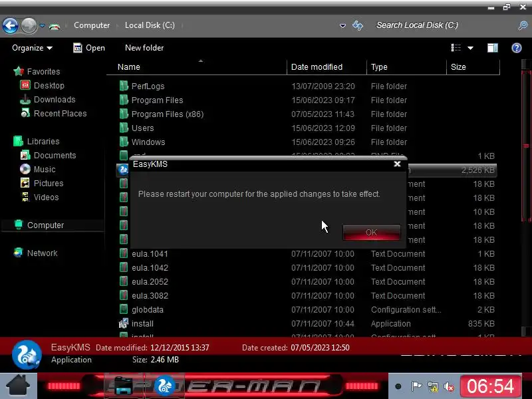Click the install application icon
This screenshot has width=532, height=399.
(124, 324)
